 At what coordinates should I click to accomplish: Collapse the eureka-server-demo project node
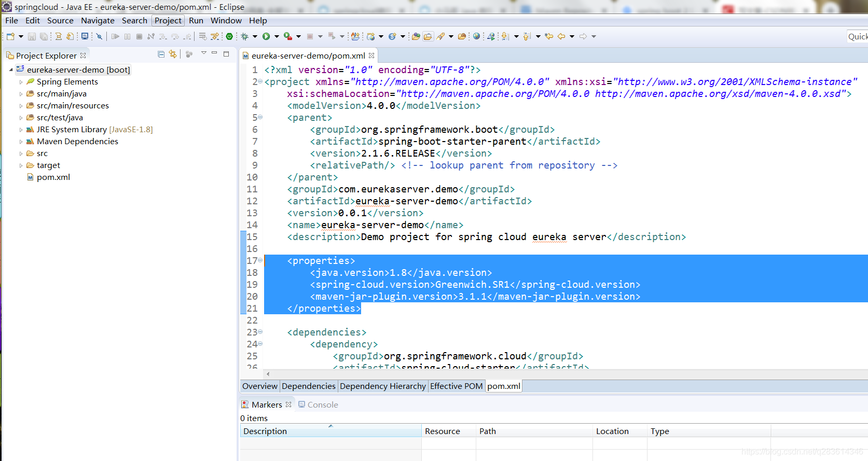tap(11, 69)
